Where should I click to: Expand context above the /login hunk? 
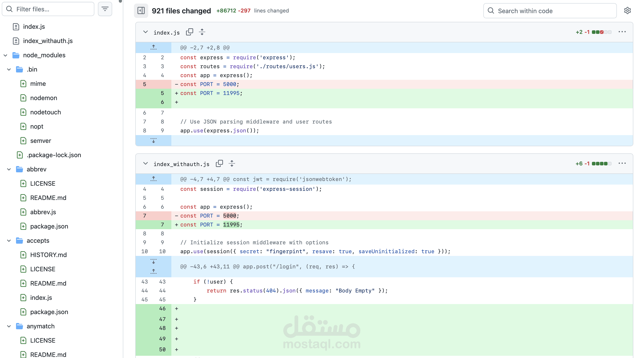click(153, 271)
